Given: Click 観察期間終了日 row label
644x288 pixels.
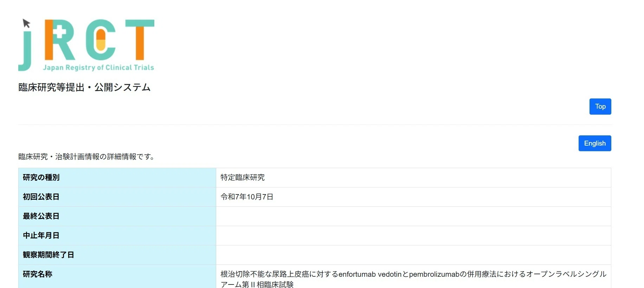Looking at the screenshot, I should coord(48,255).
